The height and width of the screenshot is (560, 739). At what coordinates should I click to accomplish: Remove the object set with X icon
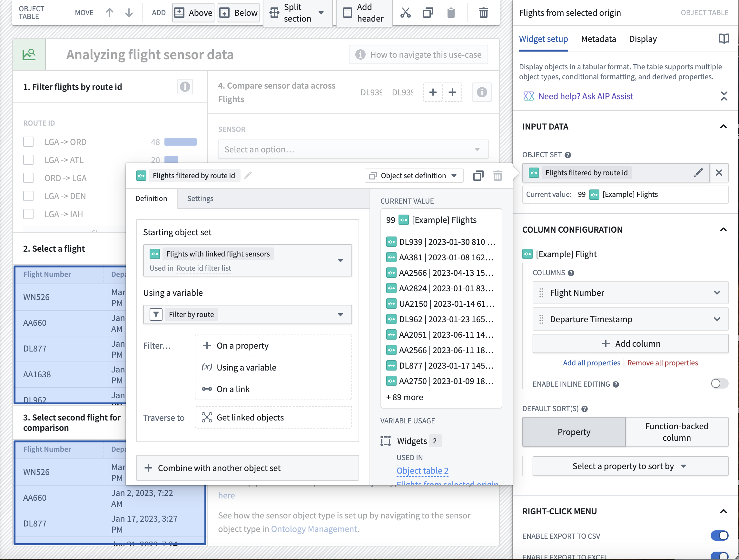[x=719, y=173]
